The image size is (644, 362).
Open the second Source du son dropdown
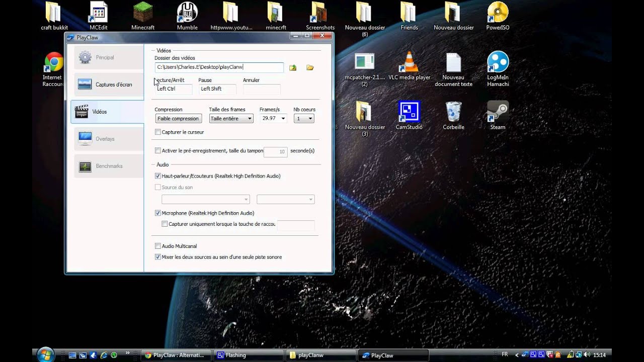[286, 200]
